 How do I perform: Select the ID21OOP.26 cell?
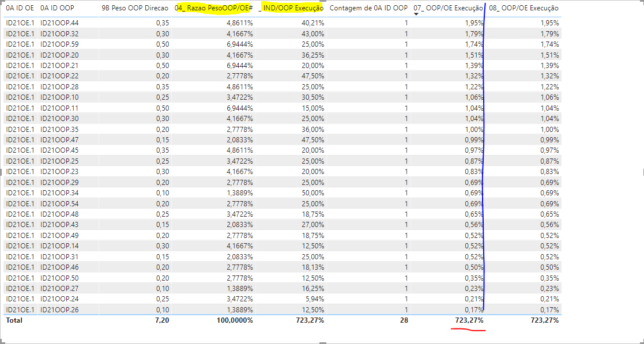(x=59, y=309)
